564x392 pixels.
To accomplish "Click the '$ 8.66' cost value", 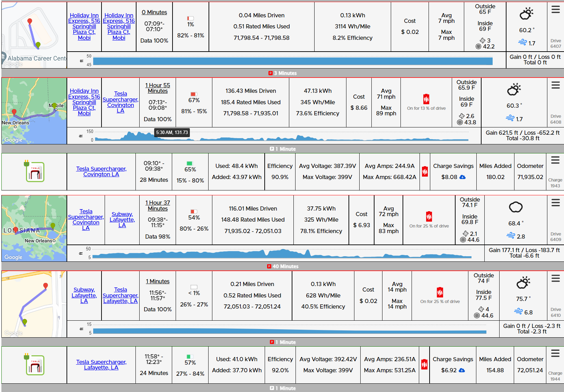I will pyautogui.click(x=359, y=108).
